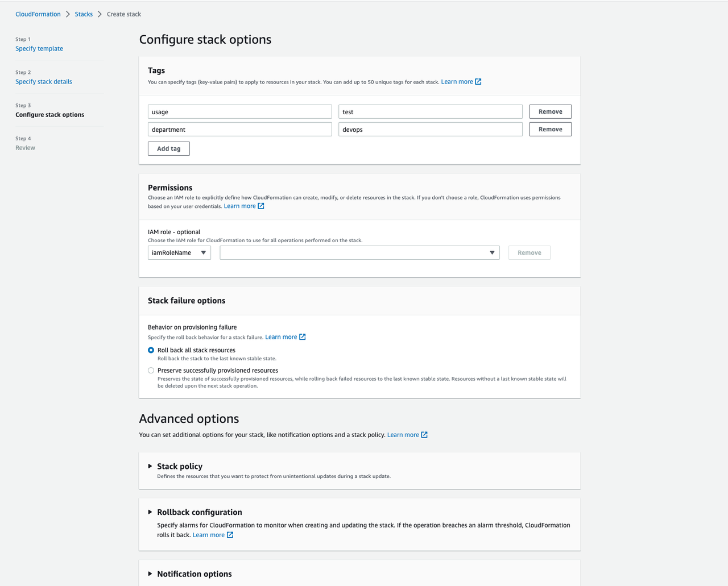
Task: Go to Step 2 Specify stack details
Action: 44,82
